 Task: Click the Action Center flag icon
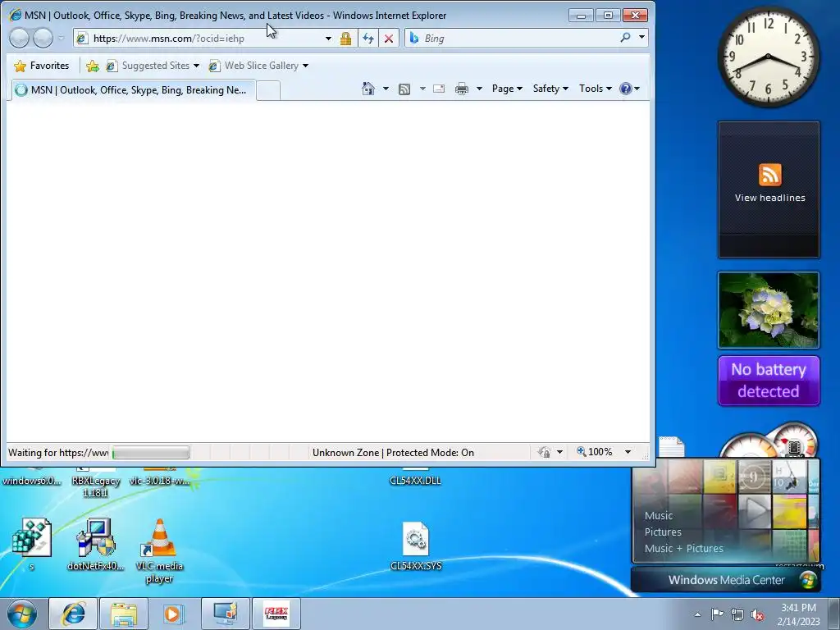(717, 614)
